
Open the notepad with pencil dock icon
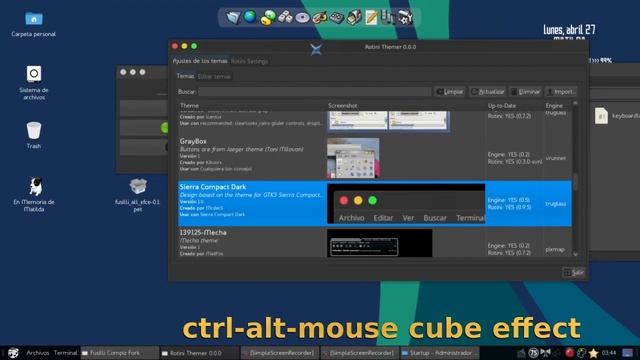(371, 18)
